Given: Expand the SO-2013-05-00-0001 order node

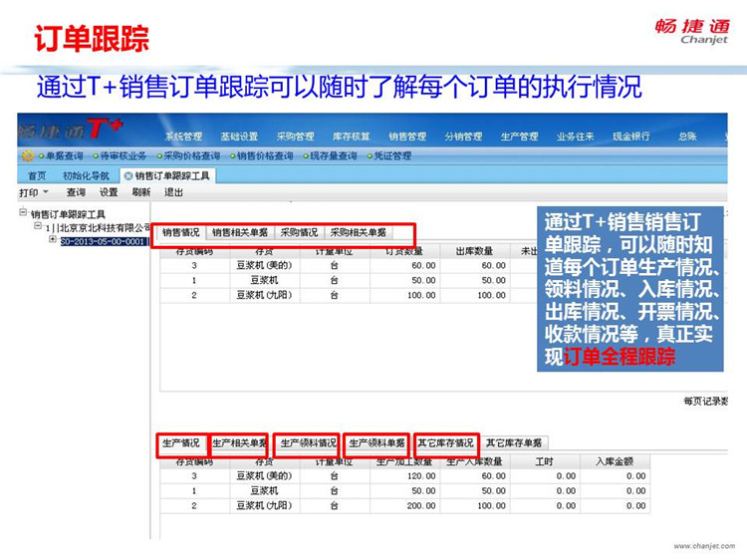Looking at the screenshot, I should 53,239.
